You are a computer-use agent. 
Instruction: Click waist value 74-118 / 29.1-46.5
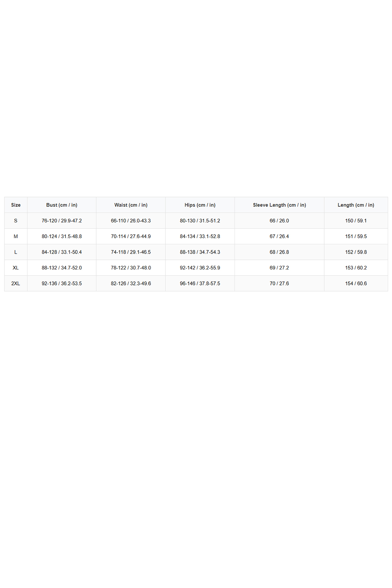pos(131,252)
